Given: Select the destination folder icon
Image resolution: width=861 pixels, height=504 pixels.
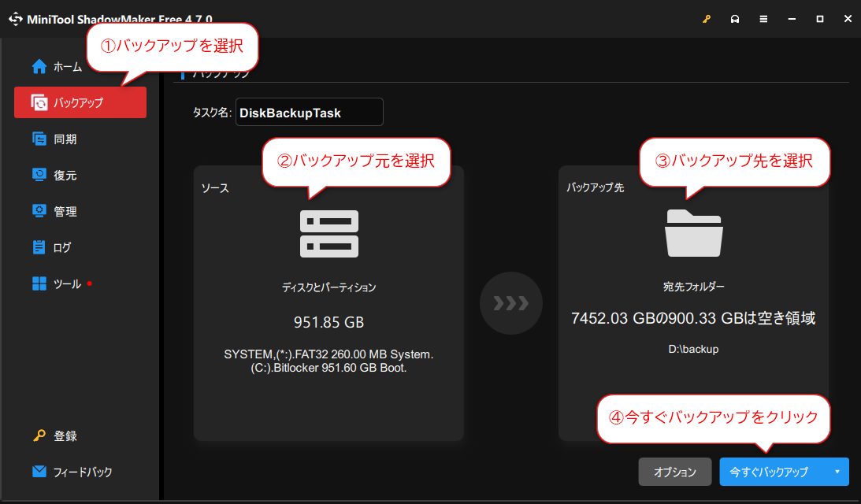Looking at the screenshot, I should 693,233.
